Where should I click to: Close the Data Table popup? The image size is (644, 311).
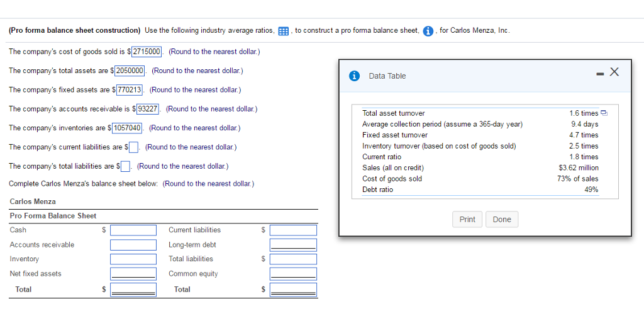tap(614, 72)
